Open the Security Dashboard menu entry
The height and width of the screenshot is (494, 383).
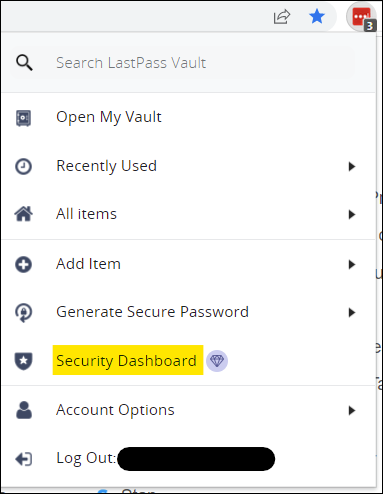tap(188, 361)
